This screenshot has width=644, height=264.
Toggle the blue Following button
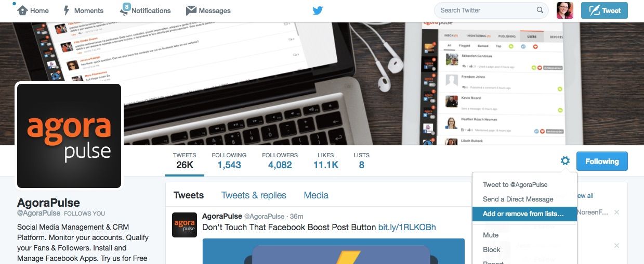pyautogui.click(x=602, y=161)
